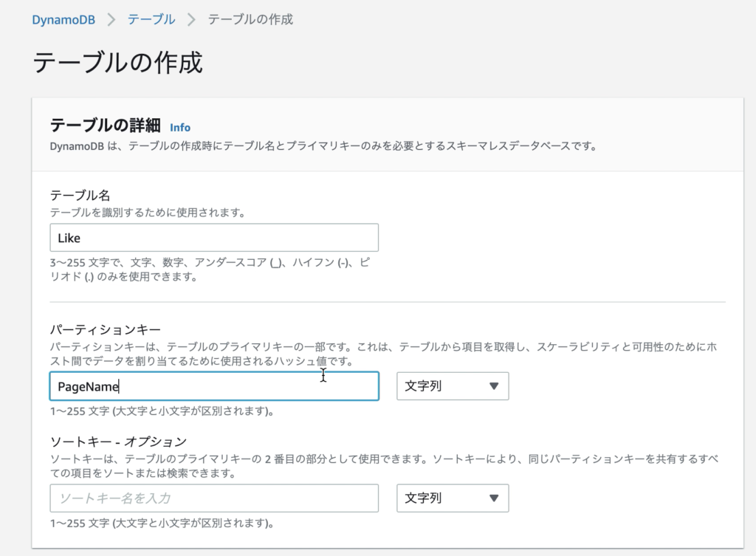Click the 1〜255 文字 hint under sort key
756x556 pixels.
pyautogui.click(x=162, y=524)
